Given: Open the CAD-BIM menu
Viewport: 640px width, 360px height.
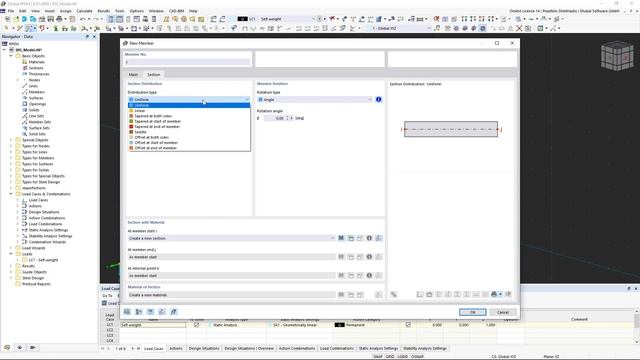Looking at the screenshot, I should click(177, 11).
